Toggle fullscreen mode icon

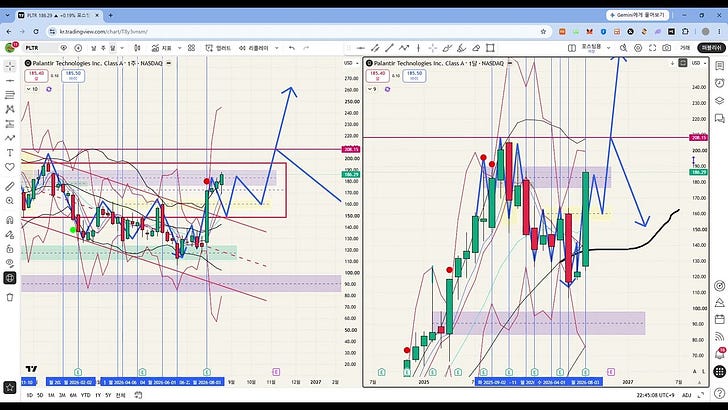(x=652, y=48)
